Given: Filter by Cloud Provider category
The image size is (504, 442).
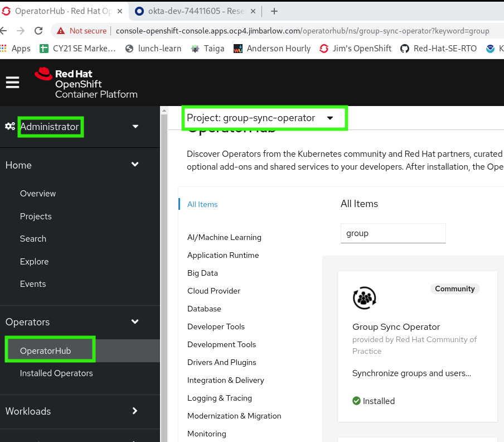Looking at the screenshot, I should pyautogui.click(x=214, y=291).
